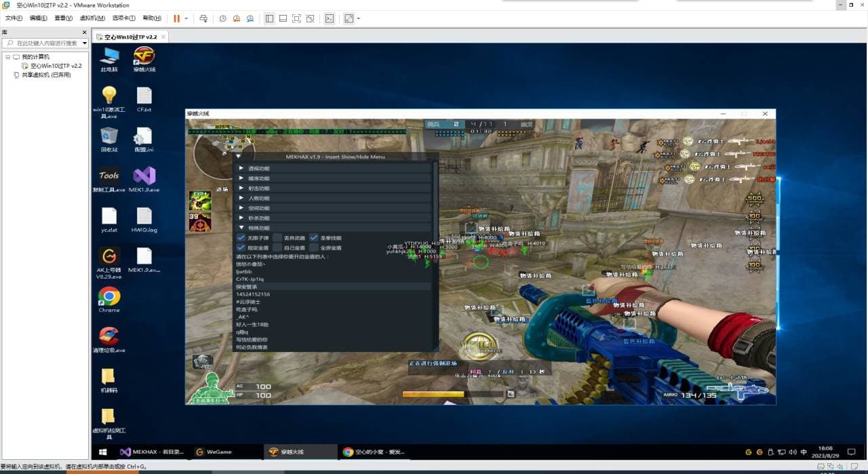Click the 穿越火线 taskbar button
Image resolution: width=868 pixels, height=474 pixels.
point(299,452)
